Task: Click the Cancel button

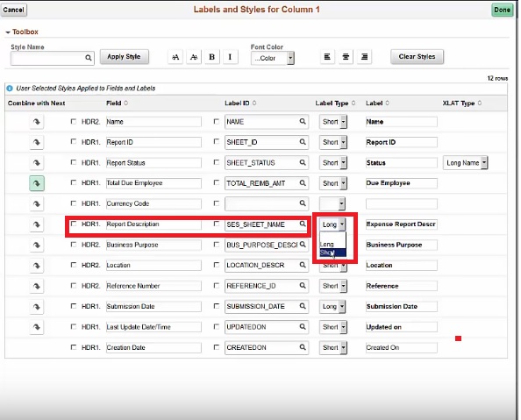Action: coord(14,10)
